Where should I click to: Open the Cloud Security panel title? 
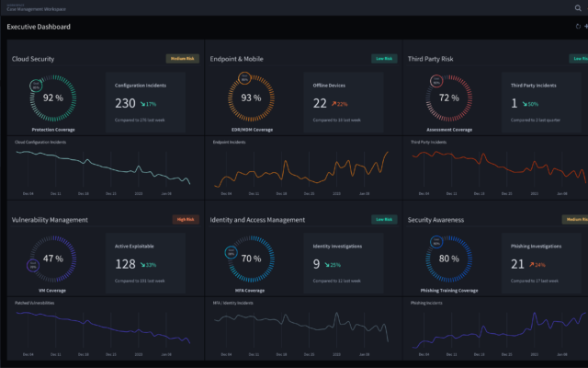(33, 59)
